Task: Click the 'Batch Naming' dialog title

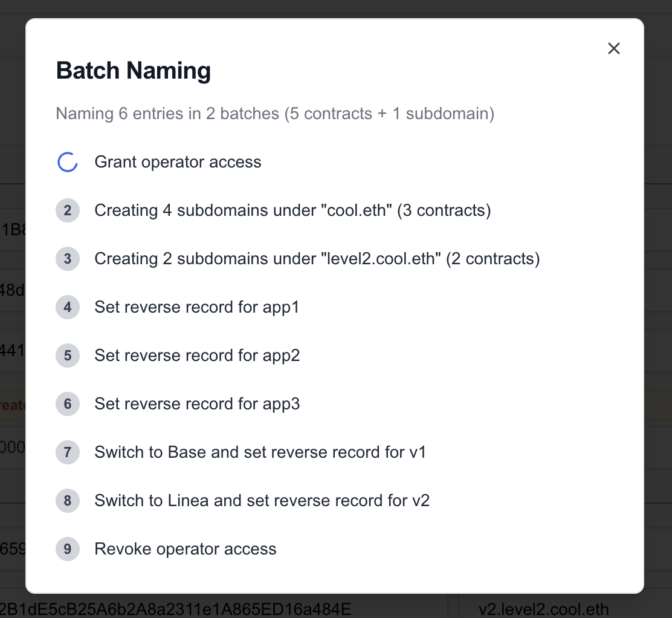Action: (133, 71)
